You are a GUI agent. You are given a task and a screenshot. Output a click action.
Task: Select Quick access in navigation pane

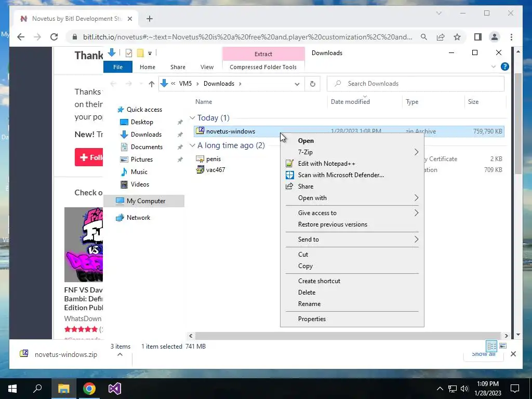144,110
